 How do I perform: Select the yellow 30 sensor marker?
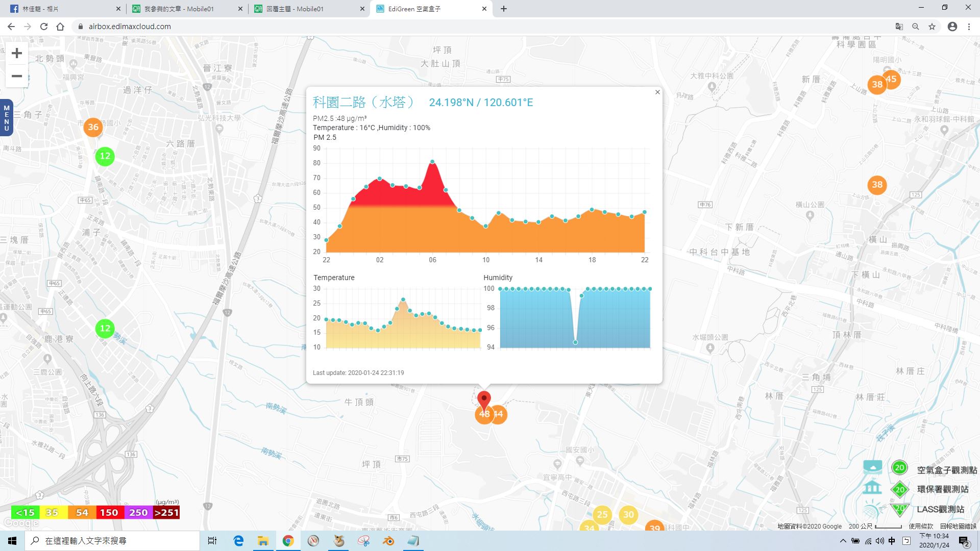pyautogui.click(x=628, y=514)
